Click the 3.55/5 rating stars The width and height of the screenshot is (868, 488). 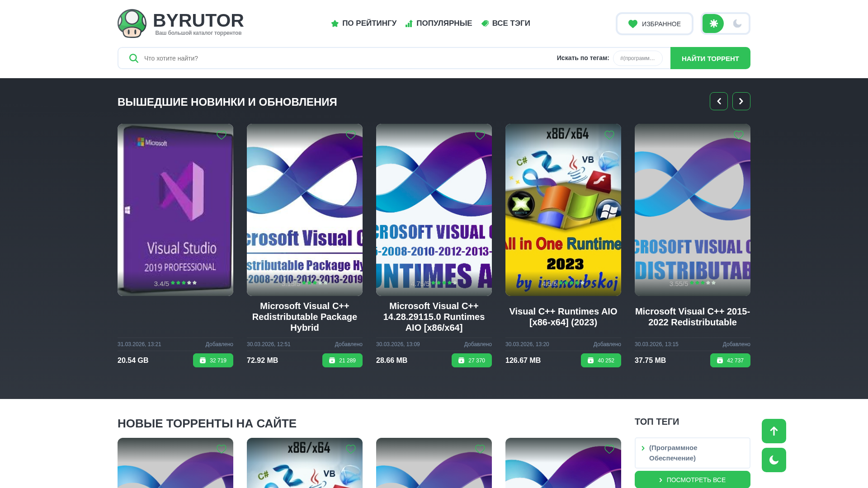pos(703,283)
